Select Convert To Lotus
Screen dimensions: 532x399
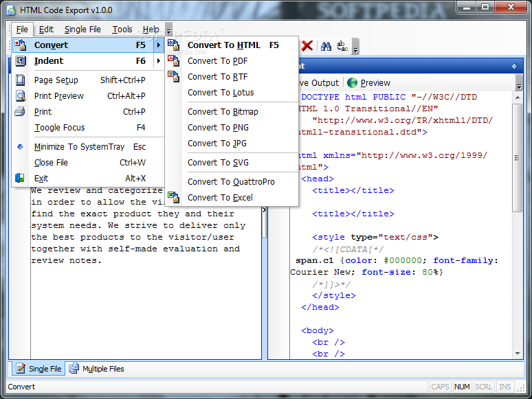[232, 93]
